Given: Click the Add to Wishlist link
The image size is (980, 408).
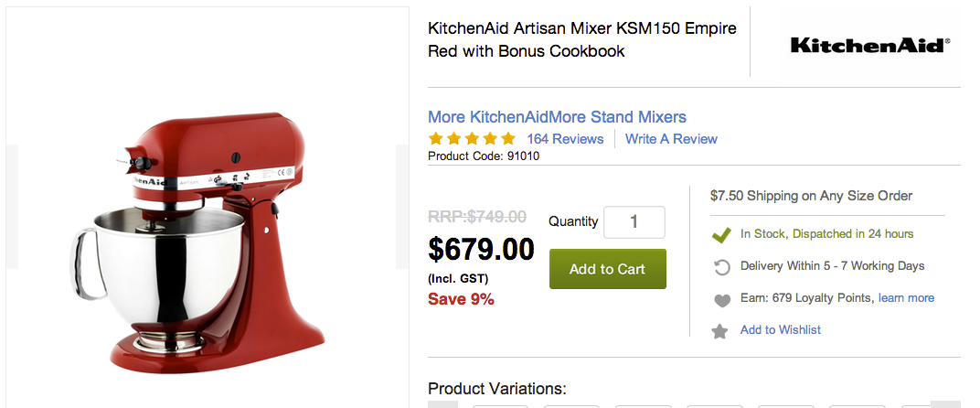Looking at the screenshot, I should click(781, 329).
